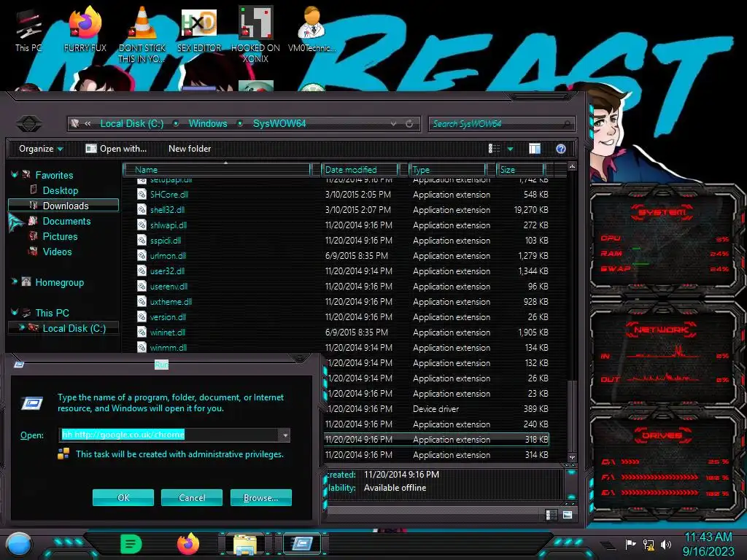Sort by the Size column header
747x560 pixels.
pos(519,169)
